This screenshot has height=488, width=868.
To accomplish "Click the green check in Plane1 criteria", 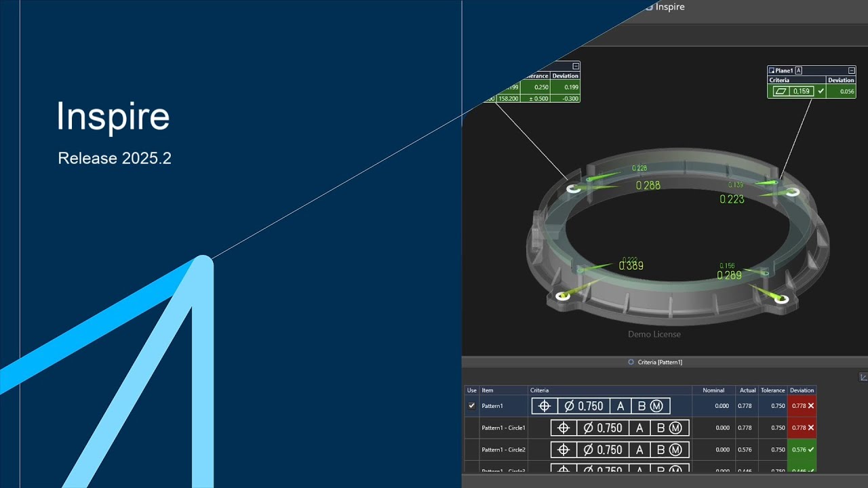I will coord(821,91).
